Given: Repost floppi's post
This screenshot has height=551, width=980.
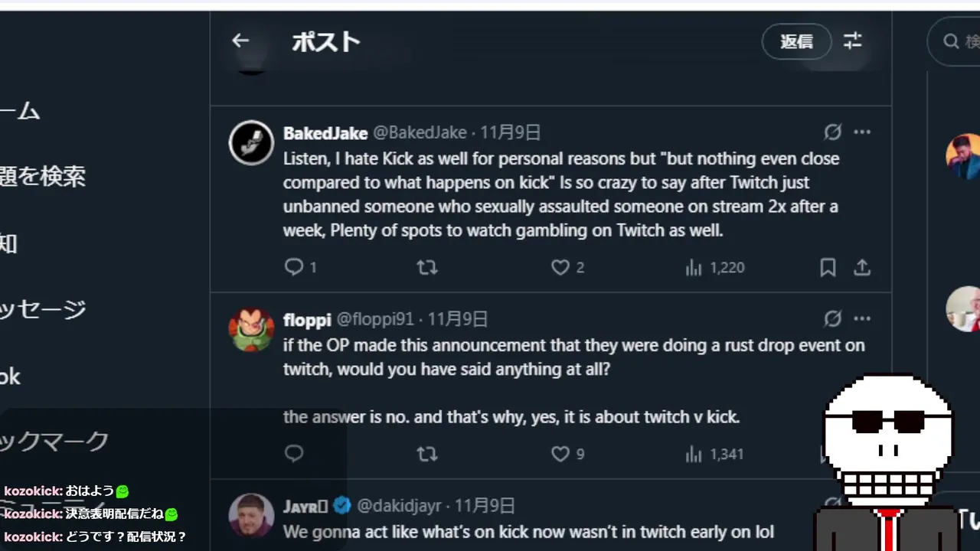Looking at the screenshot, I should (426, 454).
